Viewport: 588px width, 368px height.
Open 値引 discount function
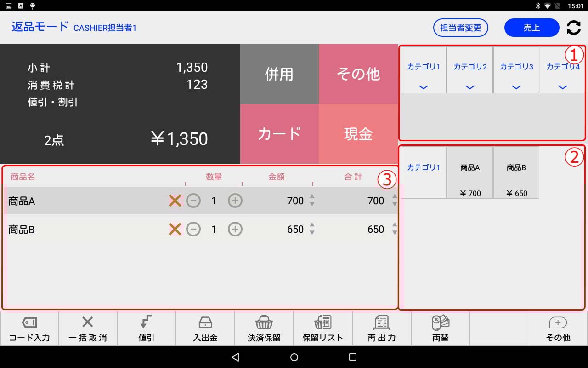147,328
